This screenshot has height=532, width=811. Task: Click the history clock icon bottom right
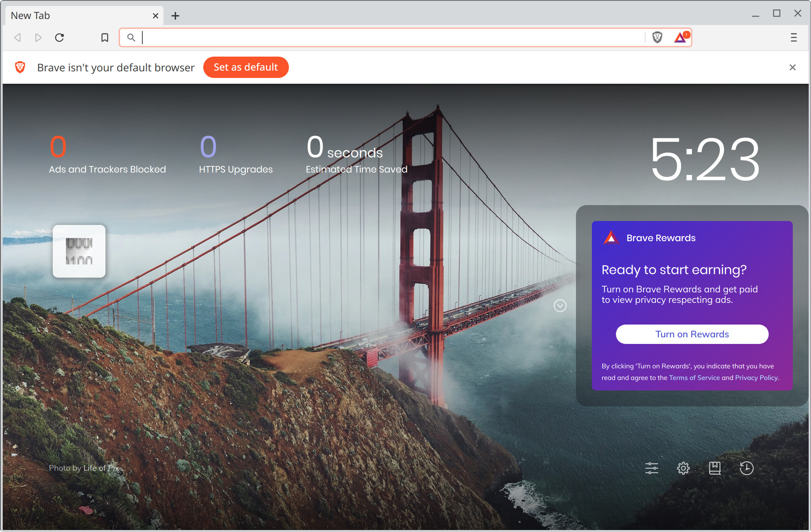746,467
